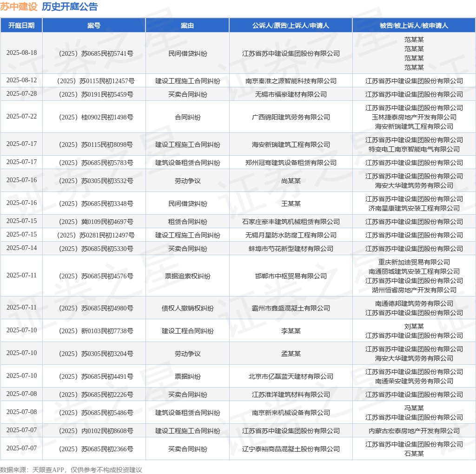This screenshot has height=474, width=476.
Task: Click plaintiff 石家庄泰丰建筑机械租赁有限公司
Action: pyautogui.click(x=291, y=222)
